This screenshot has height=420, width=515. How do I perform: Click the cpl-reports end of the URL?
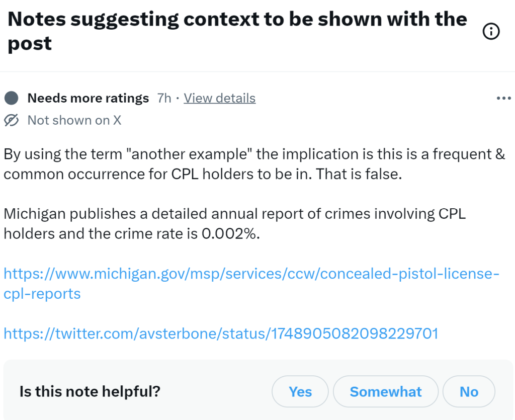click(42, 294)
